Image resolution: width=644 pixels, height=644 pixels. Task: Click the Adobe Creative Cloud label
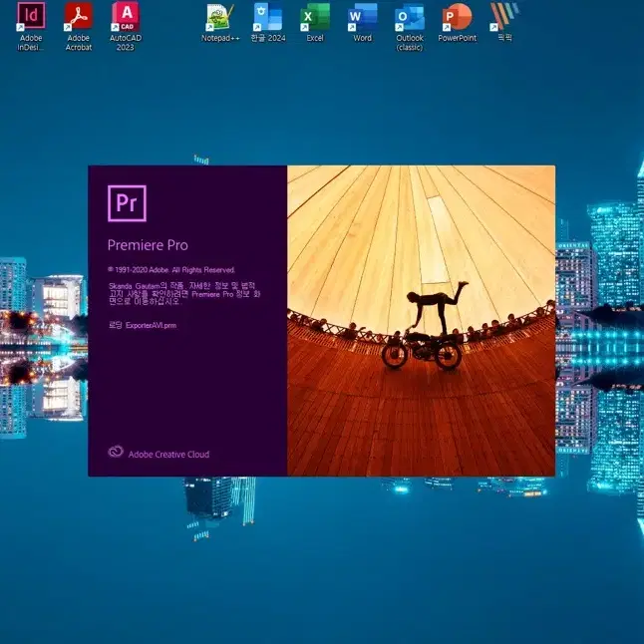point(168,455)
